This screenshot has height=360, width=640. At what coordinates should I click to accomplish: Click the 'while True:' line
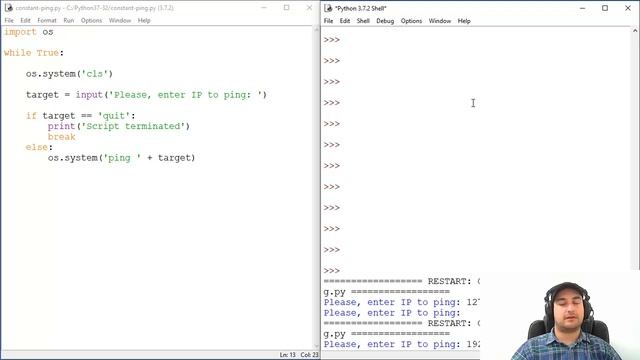coord(34,53)
